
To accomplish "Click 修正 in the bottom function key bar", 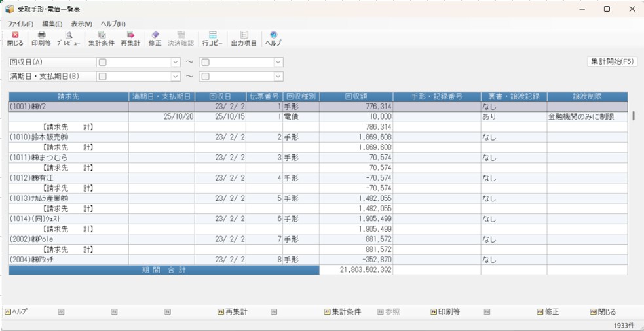I will (x=549, y=312).
